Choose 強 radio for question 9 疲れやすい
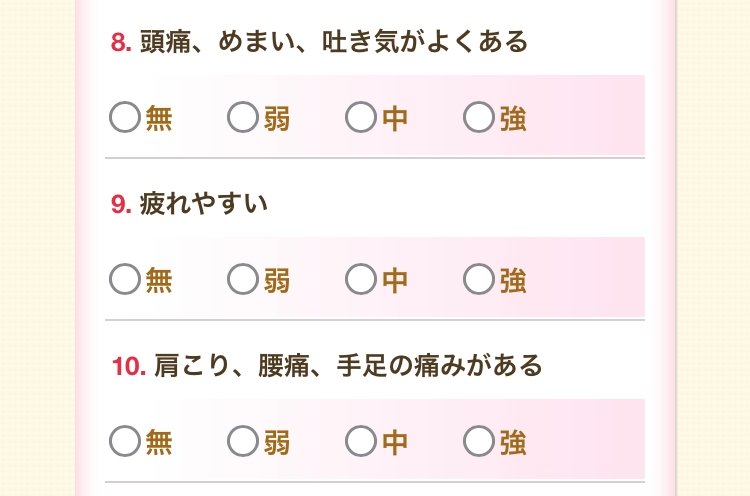 pyautogui.click(x=479, y=280)
